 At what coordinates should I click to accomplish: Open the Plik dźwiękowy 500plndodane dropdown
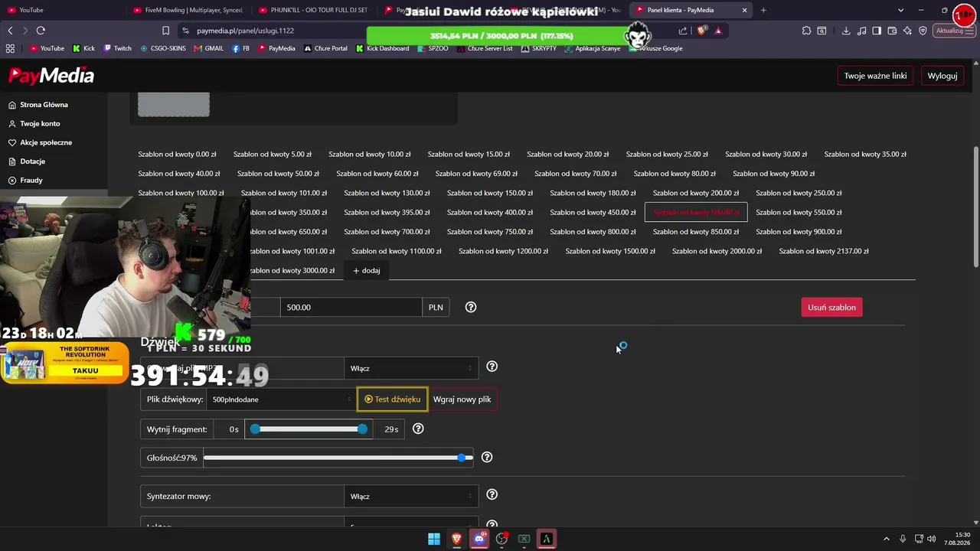pos(281,399)
